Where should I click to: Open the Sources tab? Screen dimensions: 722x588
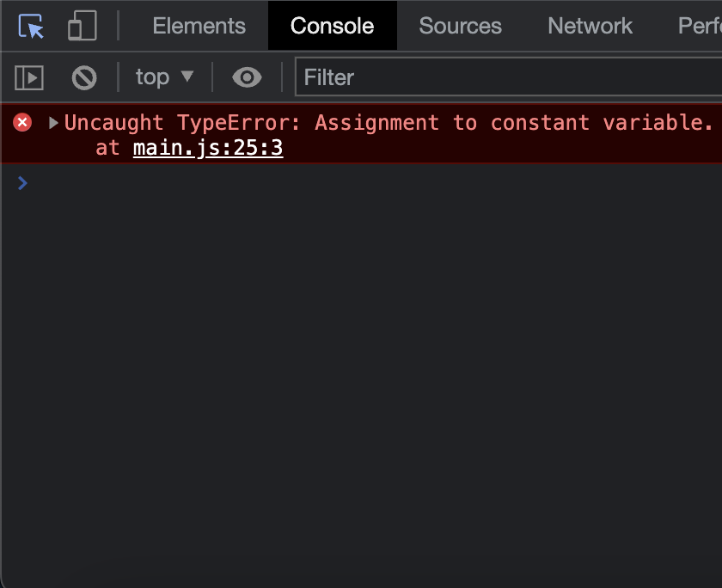pos(460,26)
